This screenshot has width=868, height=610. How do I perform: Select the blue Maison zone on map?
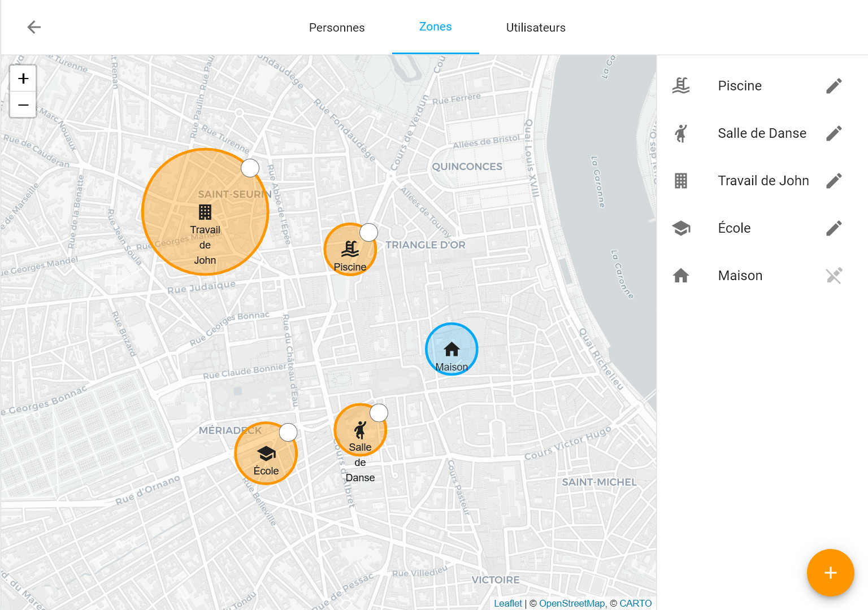click(x=452, y=349)
